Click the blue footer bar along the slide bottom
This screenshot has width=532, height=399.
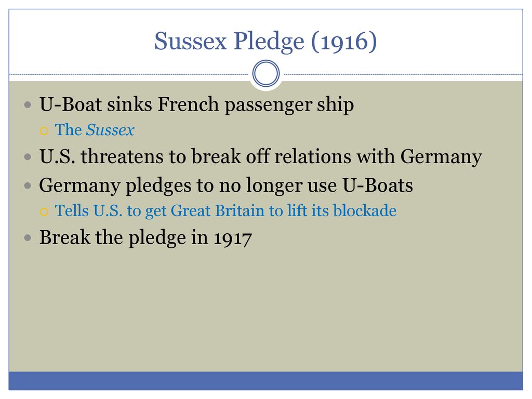pos(265,381)
